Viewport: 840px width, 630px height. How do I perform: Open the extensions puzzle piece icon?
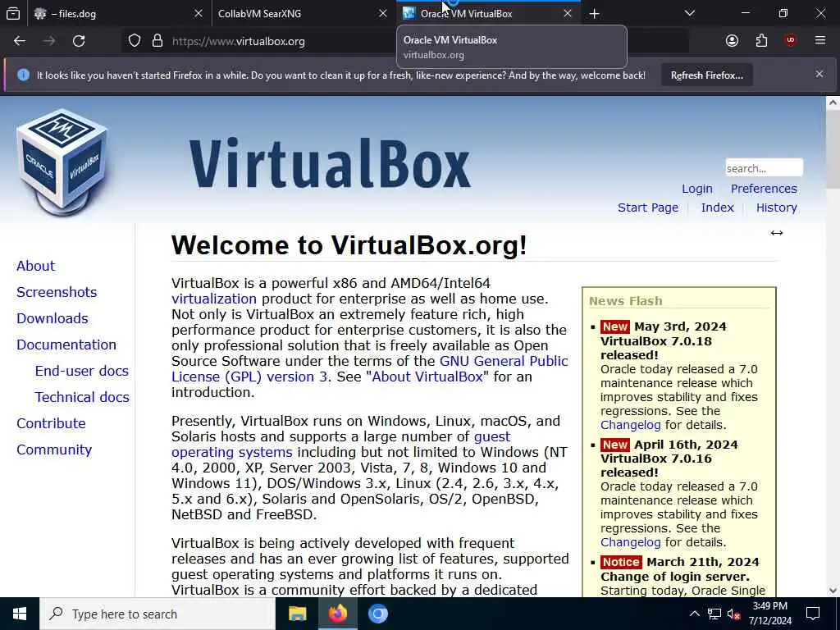(761, 41)
